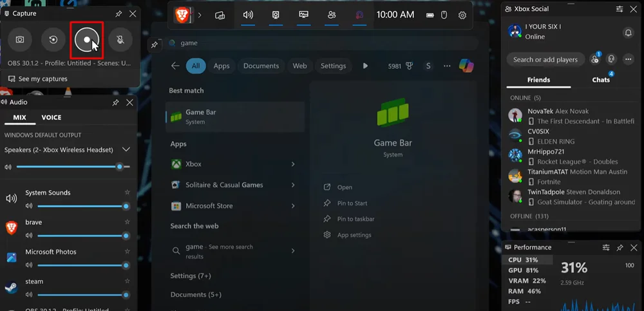This screenshot has height=311, width=644.
Task: Open Game Bar settings gear icon
Action: (462, 15)
